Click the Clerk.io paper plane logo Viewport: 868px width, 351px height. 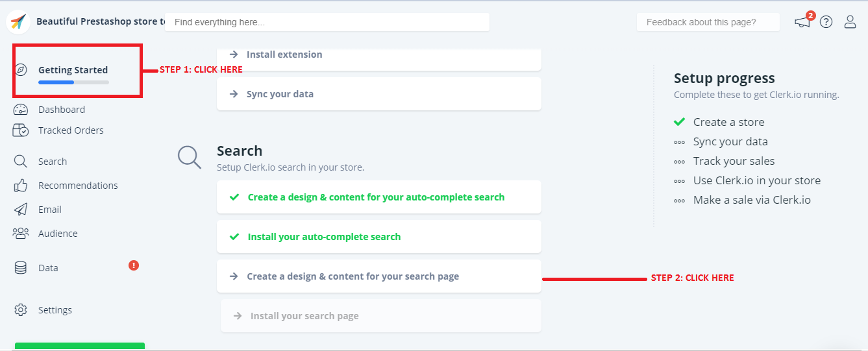pyautogui.click(x=18, y=22)
